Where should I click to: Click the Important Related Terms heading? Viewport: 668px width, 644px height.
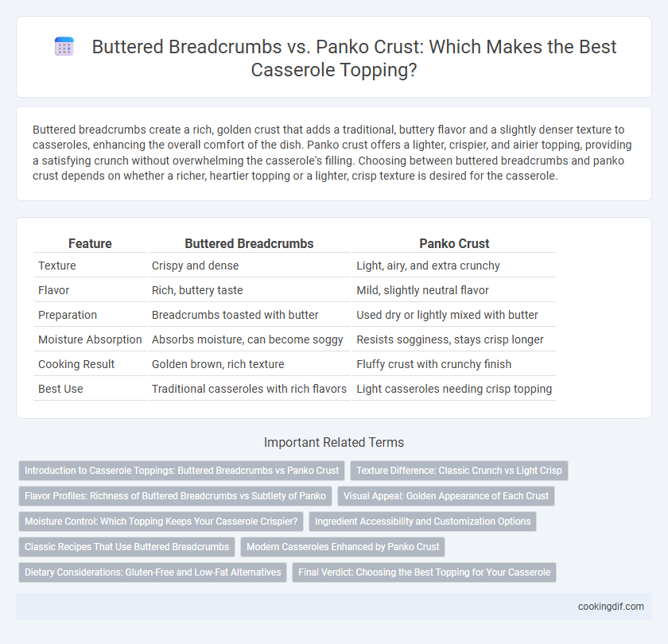click(x=333, y=442)
